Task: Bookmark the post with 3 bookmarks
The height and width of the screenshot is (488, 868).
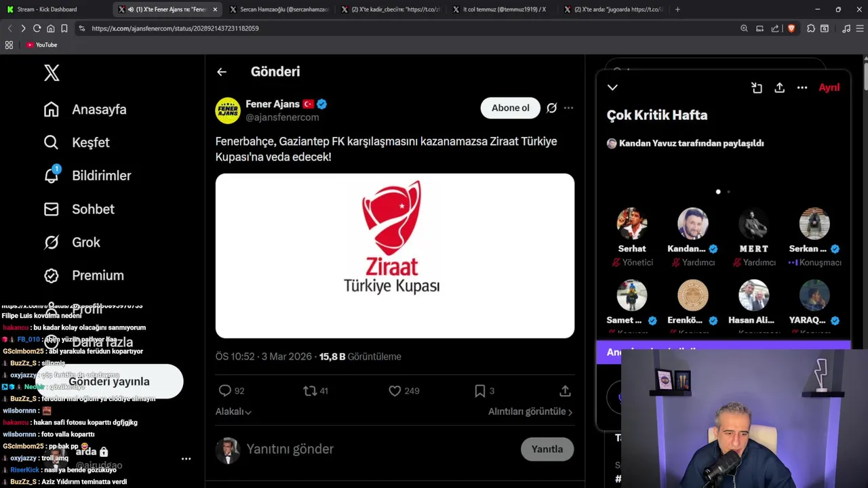Action: [480, 391]
